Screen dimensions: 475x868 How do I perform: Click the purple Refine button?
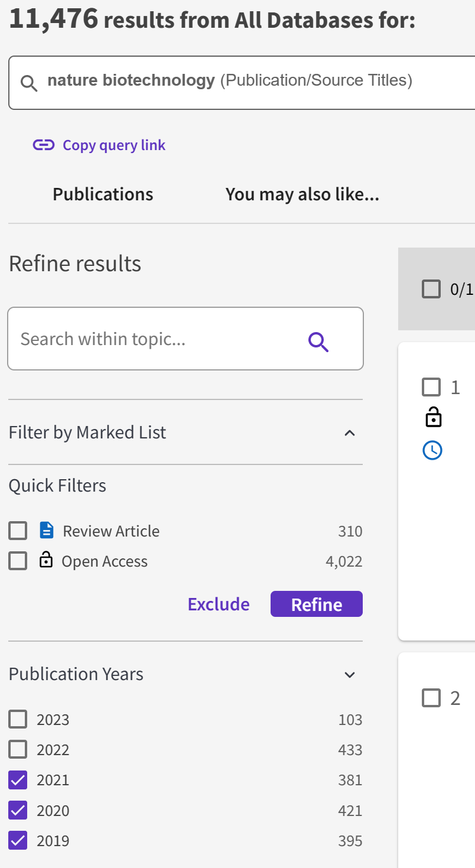[x=317, y=604]
